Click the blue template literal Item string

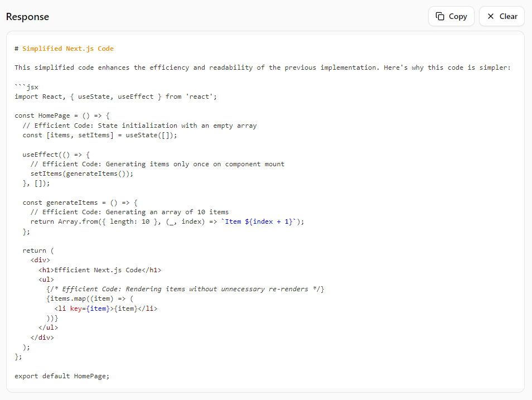click(x=262, y=221)
